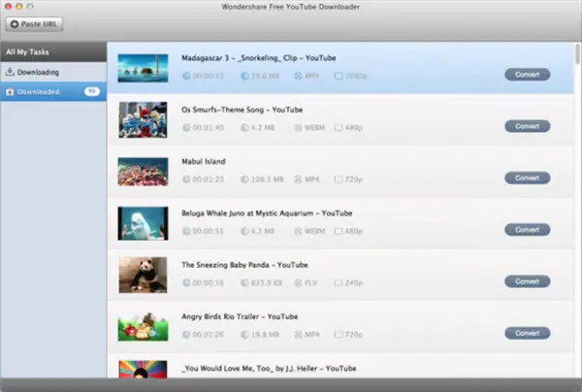Click the 00:01:40 duration text
Screen dimensions: 582x392
[x=209, y=128]
